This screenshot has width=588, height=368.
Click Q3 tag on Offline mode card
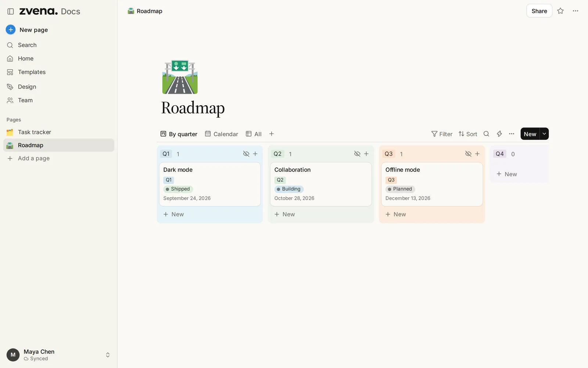coord(391,180)
